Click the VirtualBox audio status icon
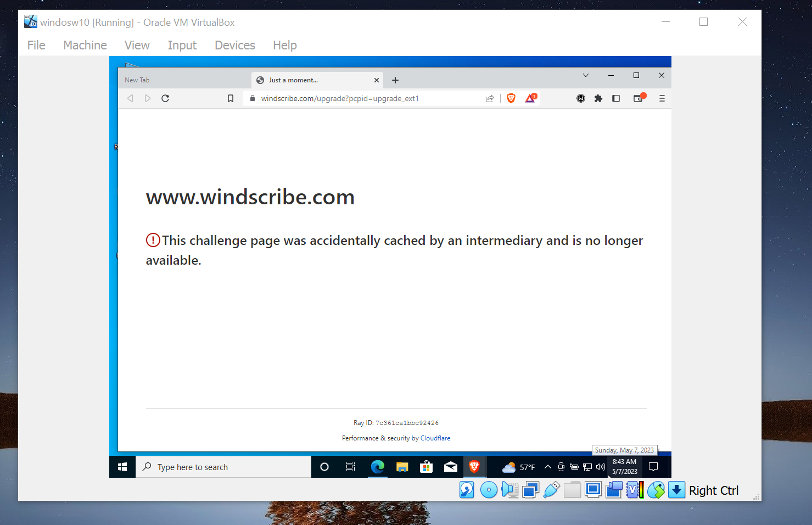812x525 pixels. coord(509,490)
